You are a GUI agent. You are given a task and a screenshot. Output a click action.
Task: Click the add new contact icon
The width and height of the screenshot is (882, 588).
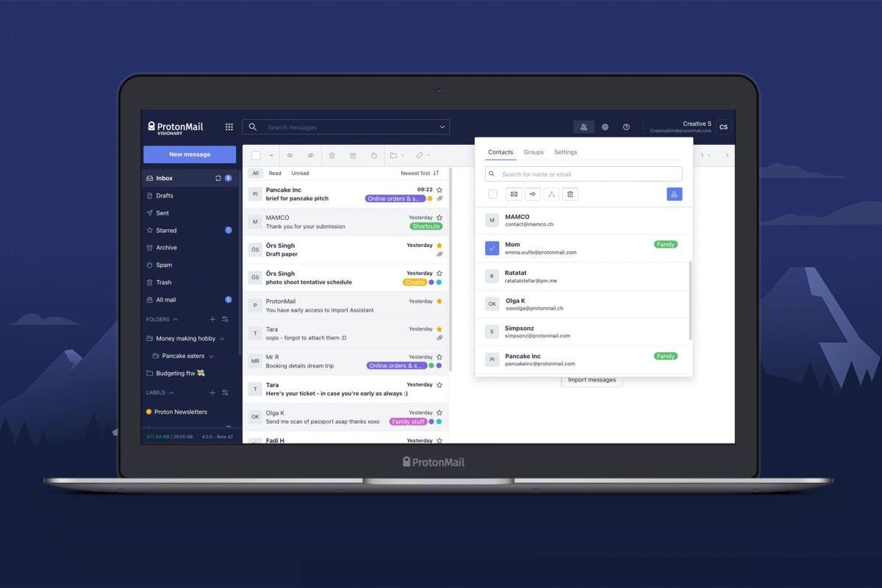click(x=674, y=194)
